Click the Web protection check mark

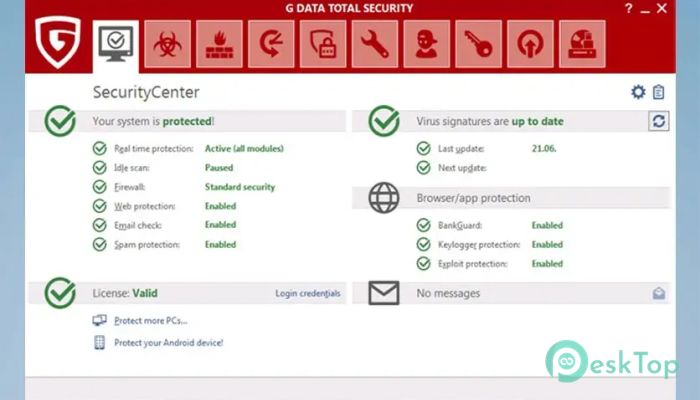(x=100, y=206)
